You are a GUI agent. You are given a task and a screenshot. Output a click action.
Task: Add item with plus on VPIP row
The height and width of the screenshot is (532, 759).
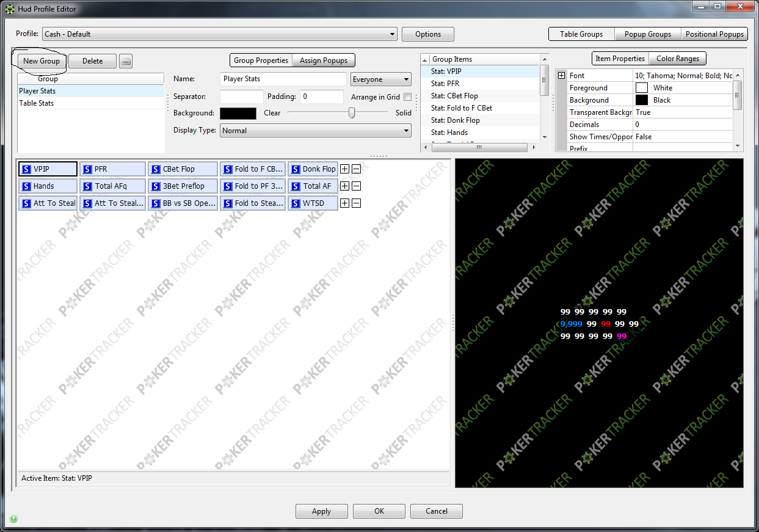point(345,169)
